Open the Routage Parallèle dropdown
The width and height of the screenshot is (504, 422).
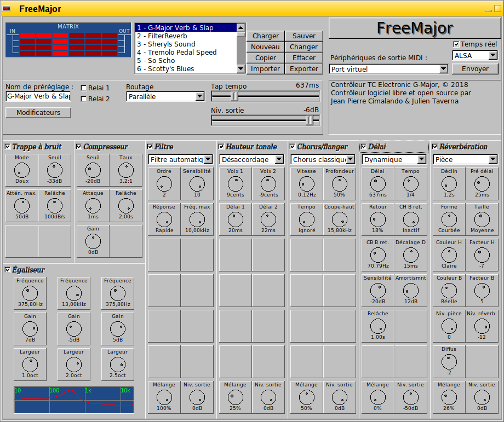tap(165, 96)
